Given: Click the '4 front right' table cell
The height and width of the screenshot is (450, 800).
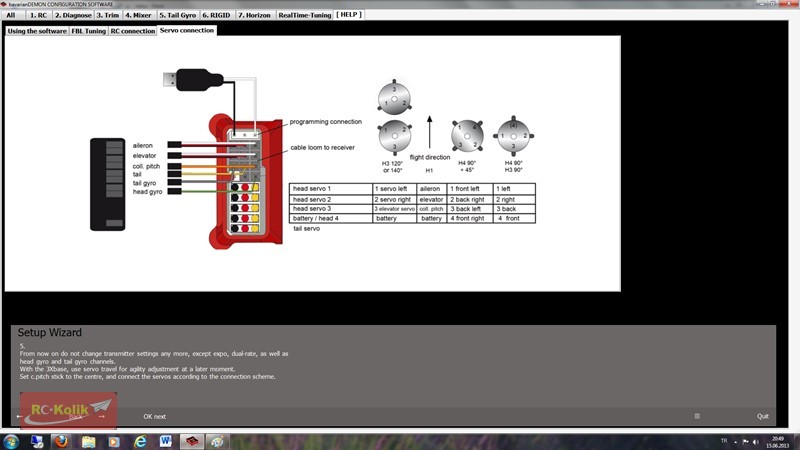Looking at the screenshot, I should point(470,218).
